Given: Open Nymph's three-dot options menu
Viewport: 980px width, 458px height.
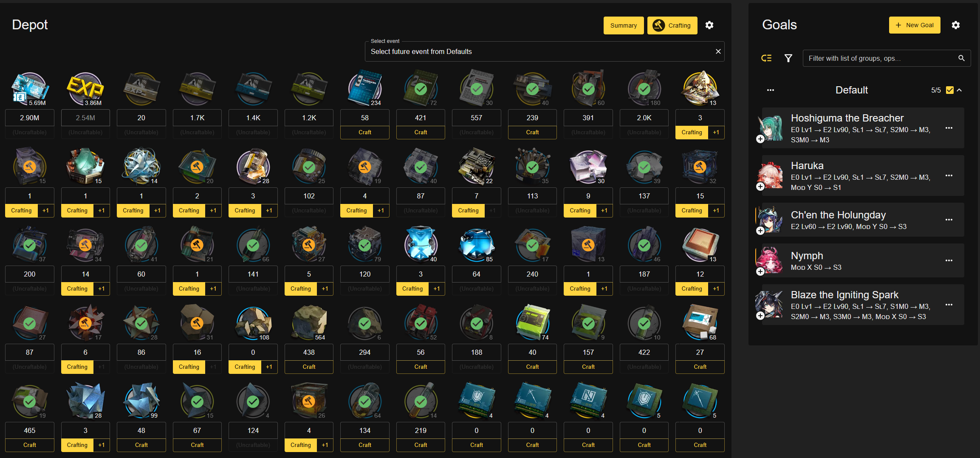Looking at the screenshot, I should tap(949, 260).
